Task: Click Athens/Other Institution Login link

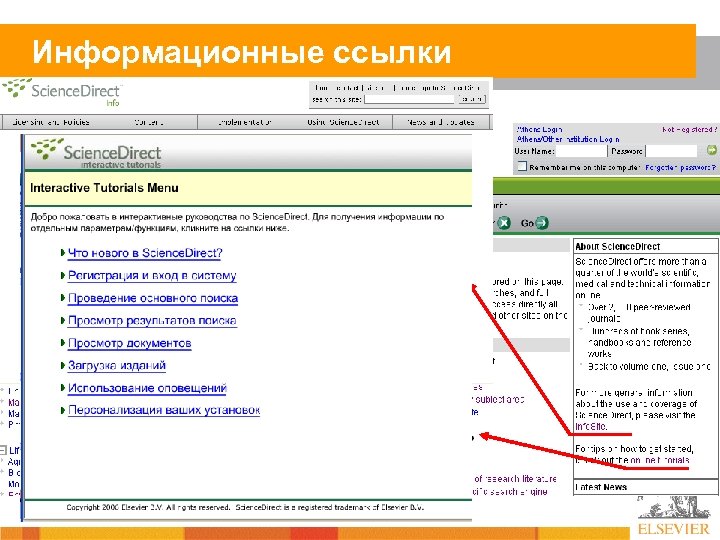Action: pyautogui.click(x=568, y=139)
